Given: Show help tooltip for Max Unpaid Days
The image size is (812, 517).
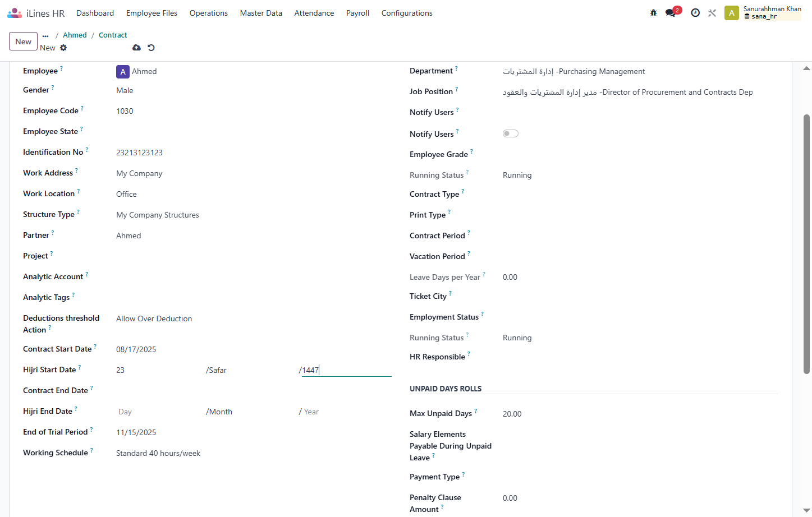Looking at the screenshot, I should 475,410.
